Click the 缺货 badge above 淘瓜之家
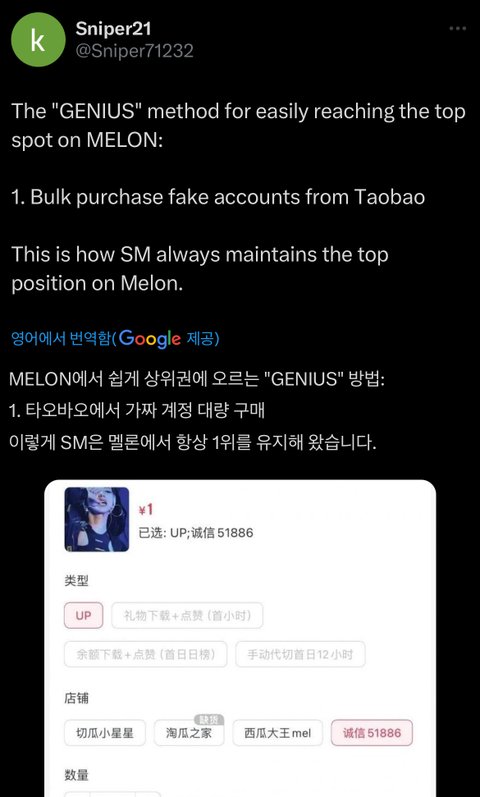The image size is (480, 797). click(208, 719)
